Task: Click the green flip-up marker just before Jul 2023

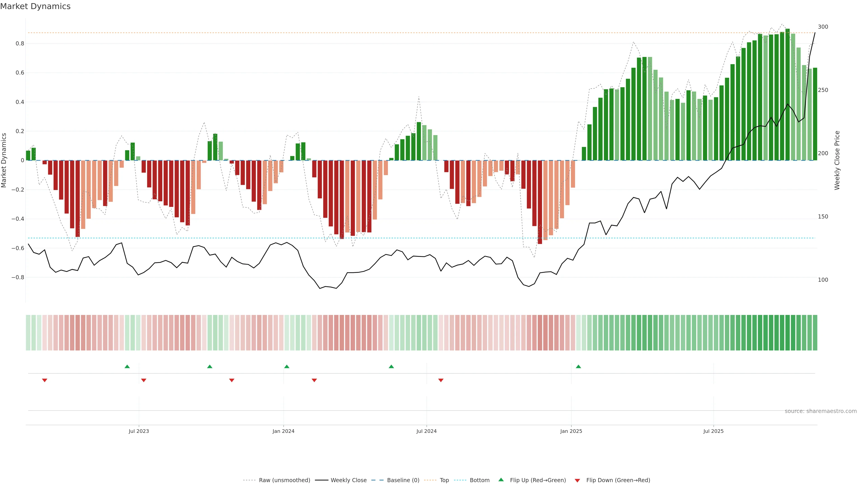Action: pos(127,366)
